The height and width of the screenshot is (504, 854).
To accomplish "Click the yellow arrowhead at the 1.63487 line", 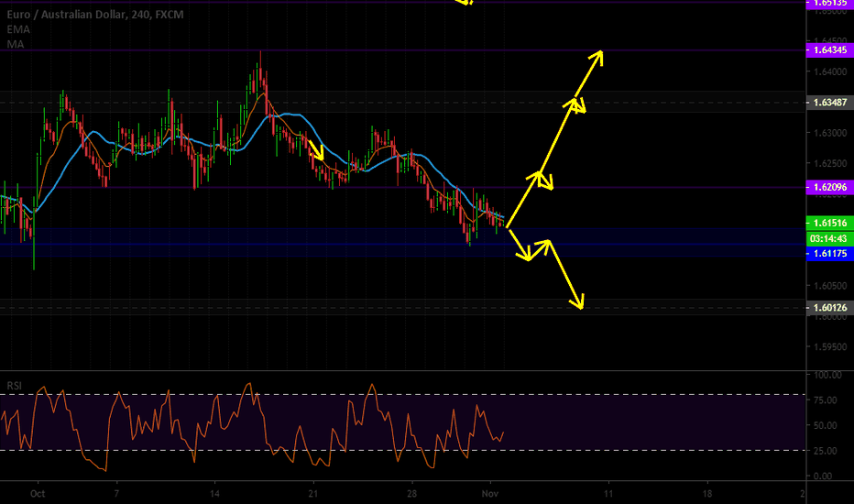I will tap(576, 105).
